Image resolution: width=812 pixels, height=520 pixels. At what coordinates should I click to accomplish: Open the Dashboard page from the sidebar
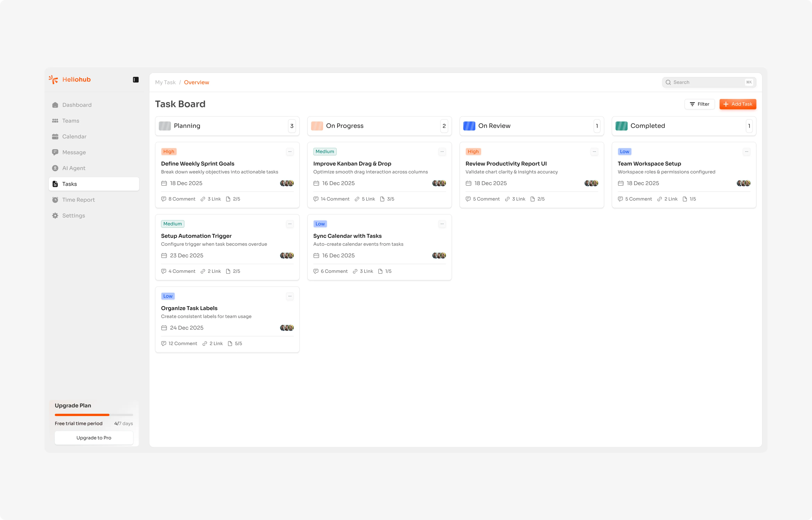(77, 105)
